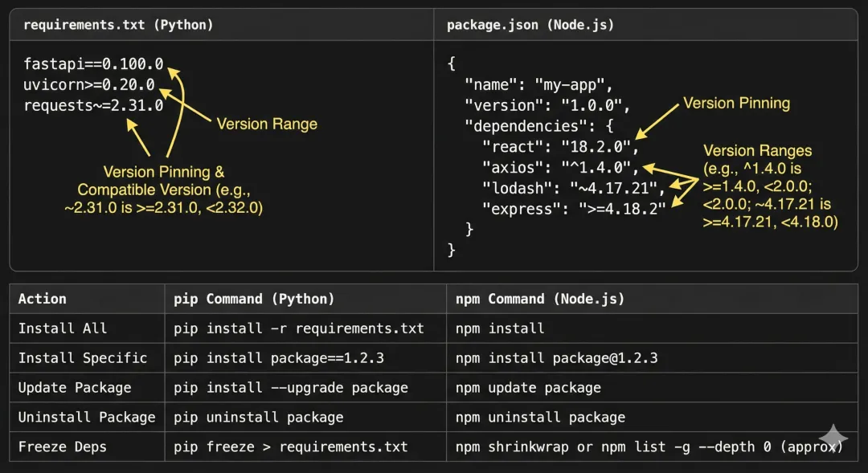The width and height of the screenshot is (868, 473).
Task: Select the requirements.txt (Python) panel header
Action: click(x=118, y=25)
